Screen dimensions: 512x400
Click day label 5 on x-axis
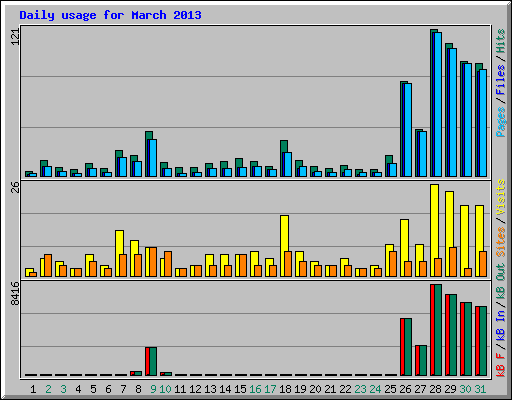[93, 389]
